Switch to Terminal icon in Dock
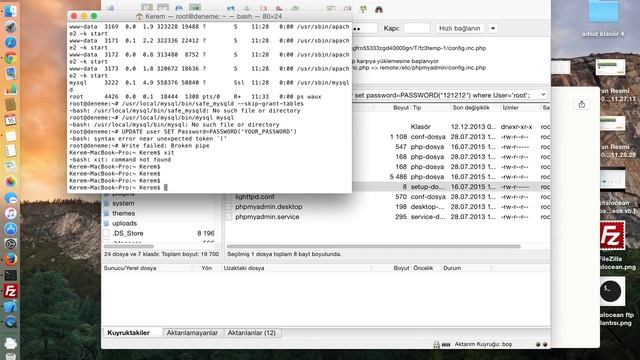 click(10, 275)
